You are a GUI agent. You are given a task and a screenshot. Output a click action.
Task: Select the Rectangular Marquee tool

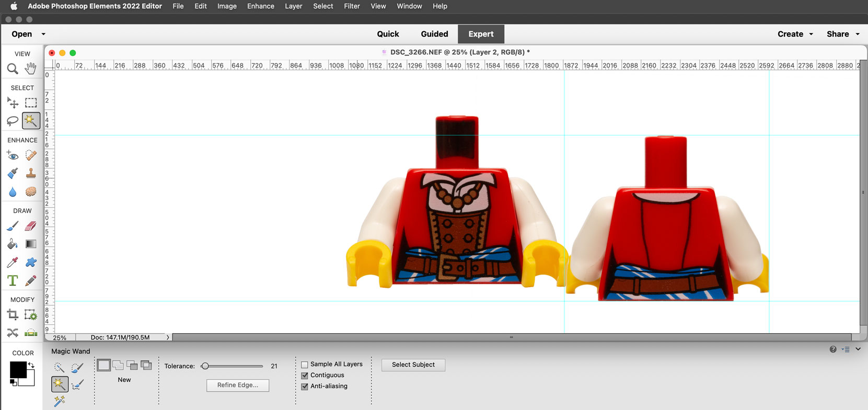(x=31, y=102)
